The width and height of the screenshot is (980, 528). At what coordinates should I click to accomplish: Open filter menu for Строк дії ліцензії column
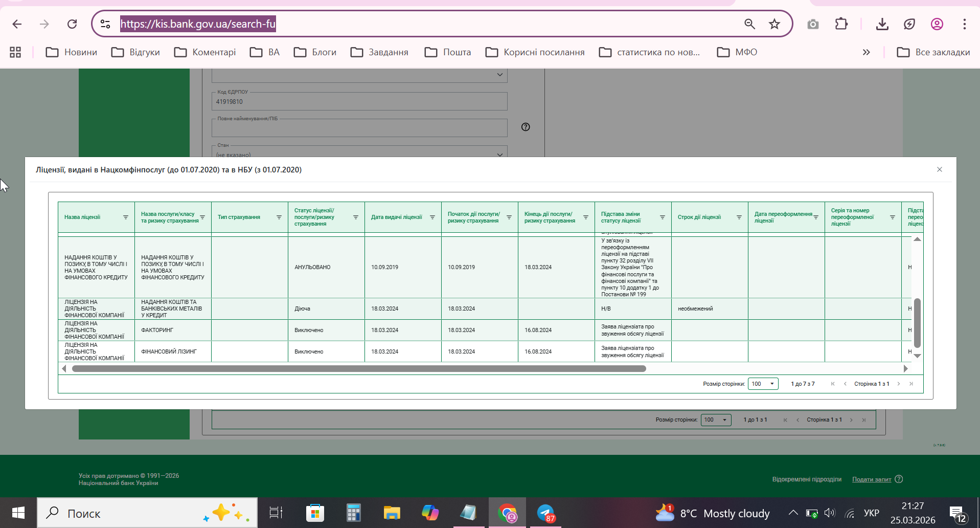[x=739, y=217]
